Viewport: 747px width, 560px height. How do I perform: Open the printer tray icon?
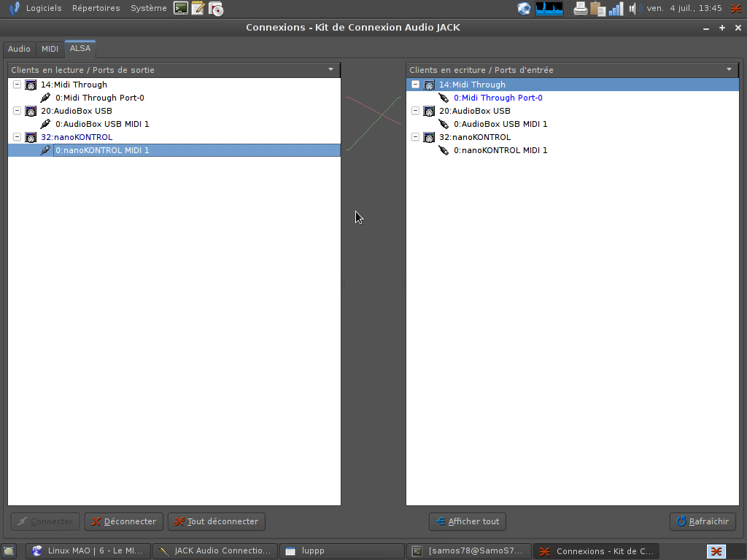(580, 9)
